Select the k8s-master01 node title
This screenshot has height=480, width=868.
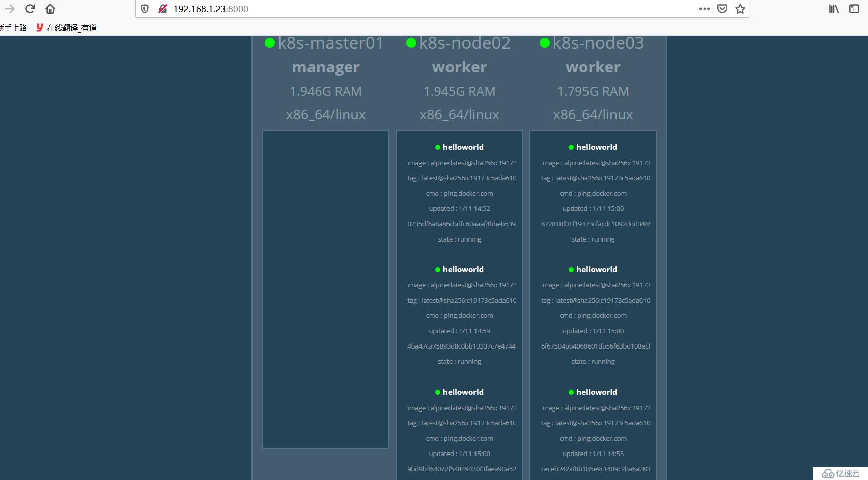[331, 43]
